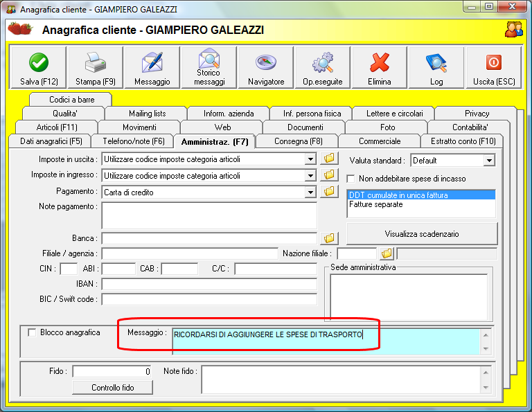
Task: Click the ABI input box
Action: [x=118, y=269]
